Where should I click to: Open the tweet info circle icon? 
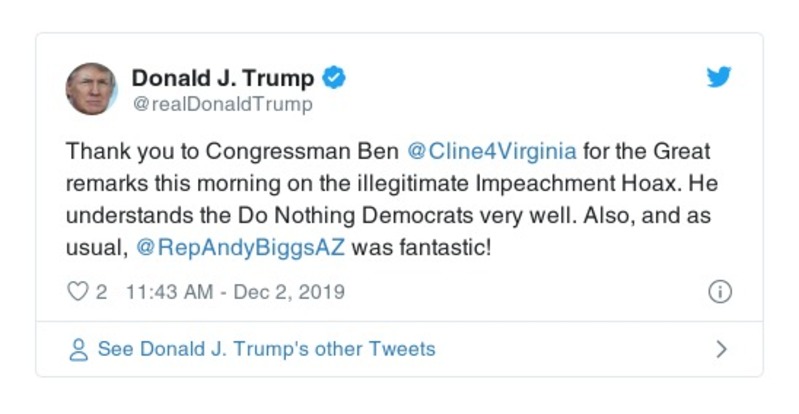pos(719,292)
